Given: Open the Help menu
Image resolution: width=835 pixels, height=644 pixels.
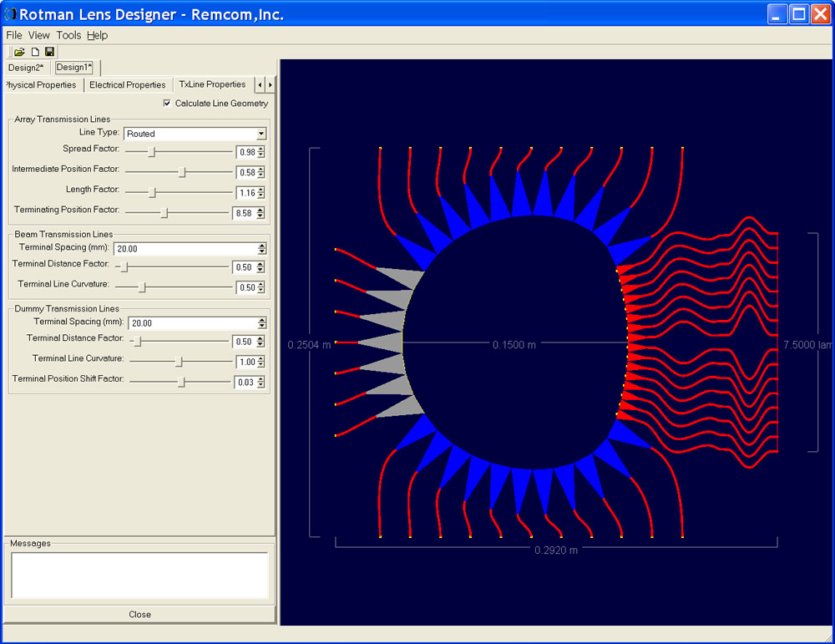Looking at the screenshot, I should [x=98, y=35].
